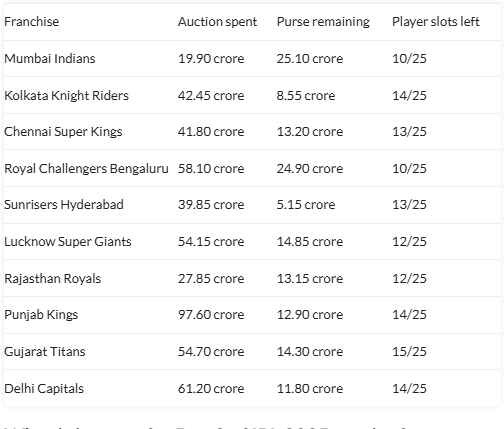Click the 97.60 crore auction spent value

point(211,315)
